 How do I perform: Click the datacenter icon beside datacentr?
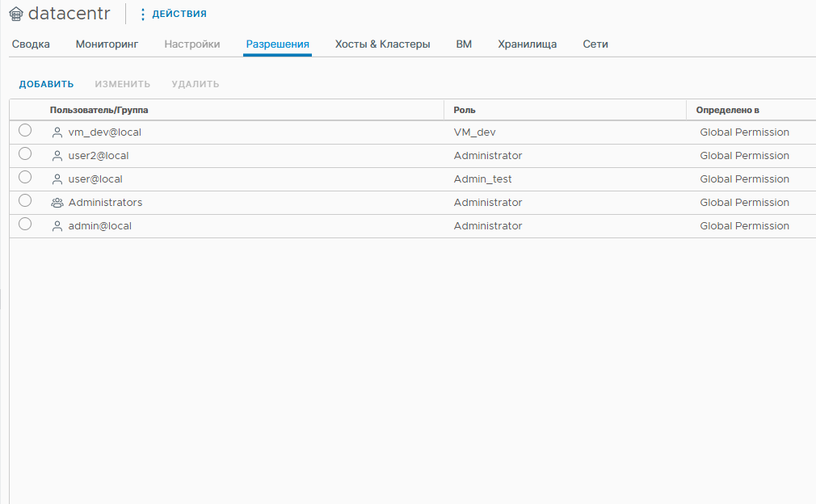(16, 14)
